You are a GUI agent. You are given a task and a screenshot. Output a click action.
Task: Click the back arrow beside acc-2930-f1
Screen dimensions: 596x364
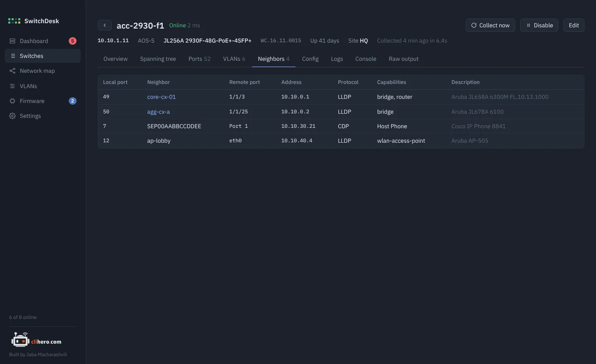tap(105, 25)
